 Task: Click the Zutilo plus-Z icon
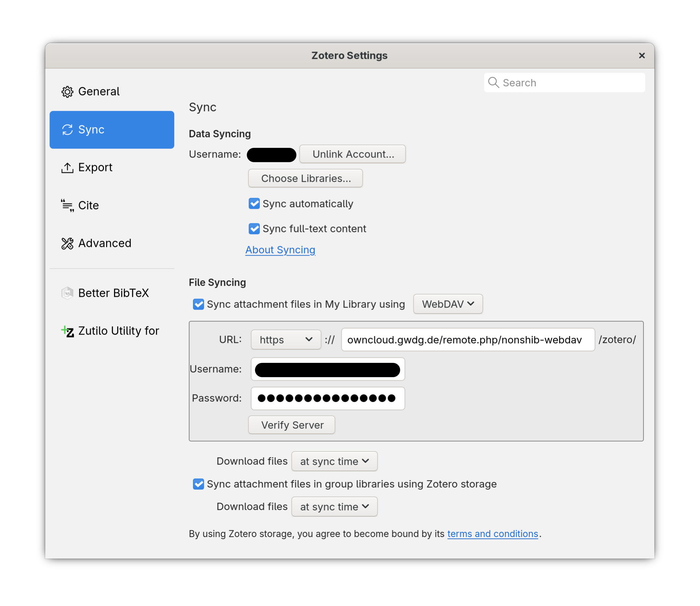point(67,331)
